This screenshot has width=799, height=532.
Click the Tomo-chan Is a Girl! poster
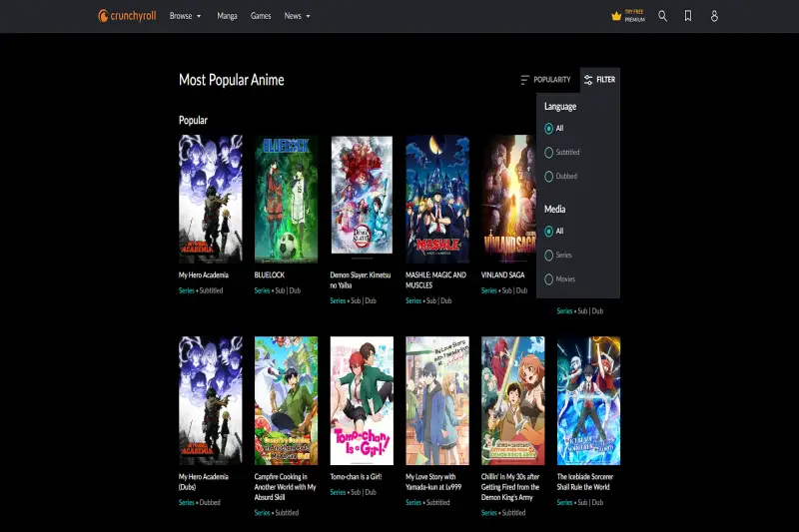(x=362, y=400)
